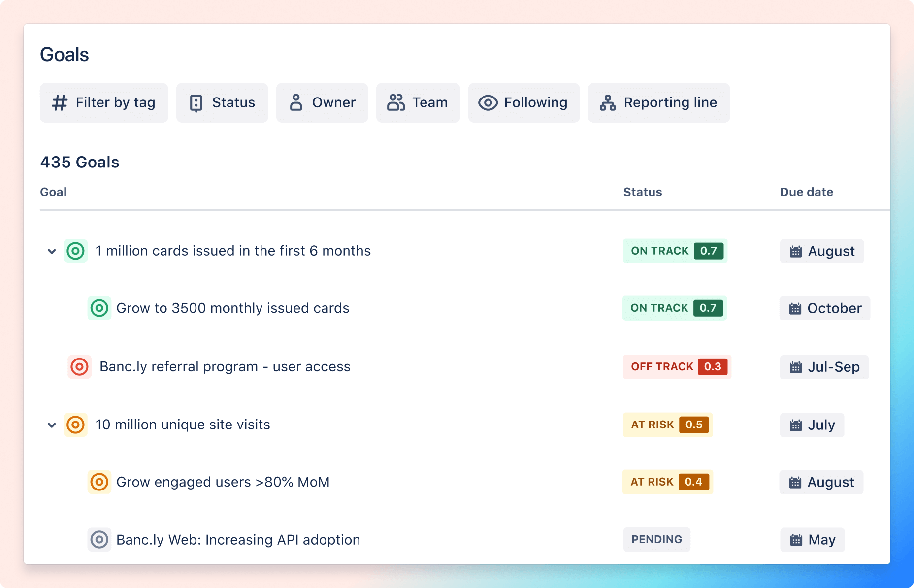Click the August due date pill
914x588 pixels.
(821, 251)
